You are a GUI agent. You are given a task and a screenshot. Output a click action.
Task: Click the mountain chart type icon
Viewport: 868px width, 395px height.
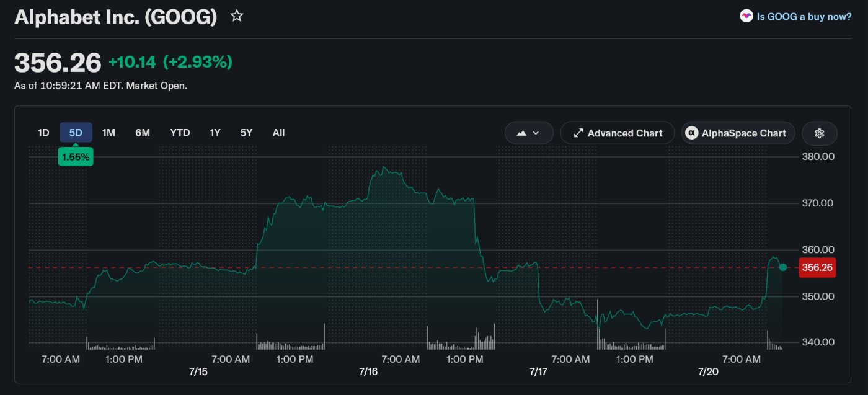pyautogui.click(x=521, y=133)
